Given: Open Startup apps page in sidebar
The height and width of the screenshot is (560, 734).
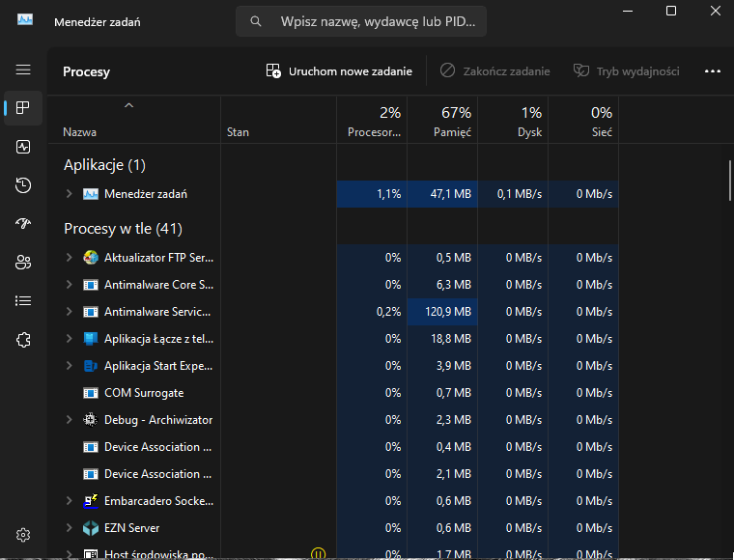Looking at the screenshot, I should click(x=23, y=224).
